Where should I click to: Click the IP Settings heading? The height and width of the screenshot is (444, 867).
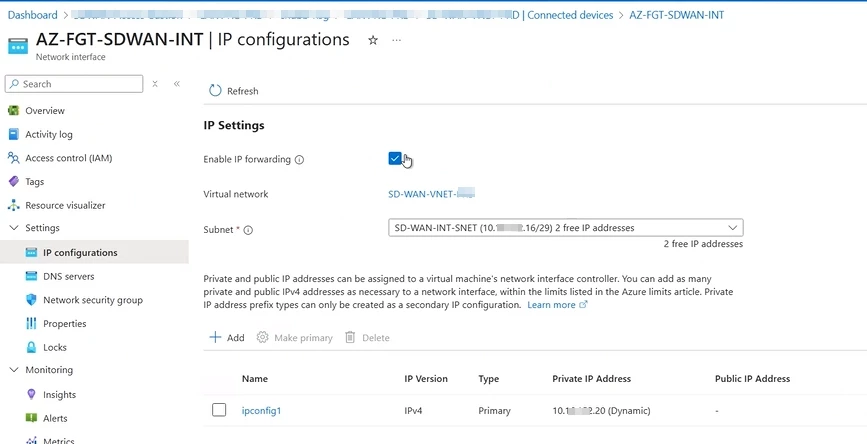point(234,126)
